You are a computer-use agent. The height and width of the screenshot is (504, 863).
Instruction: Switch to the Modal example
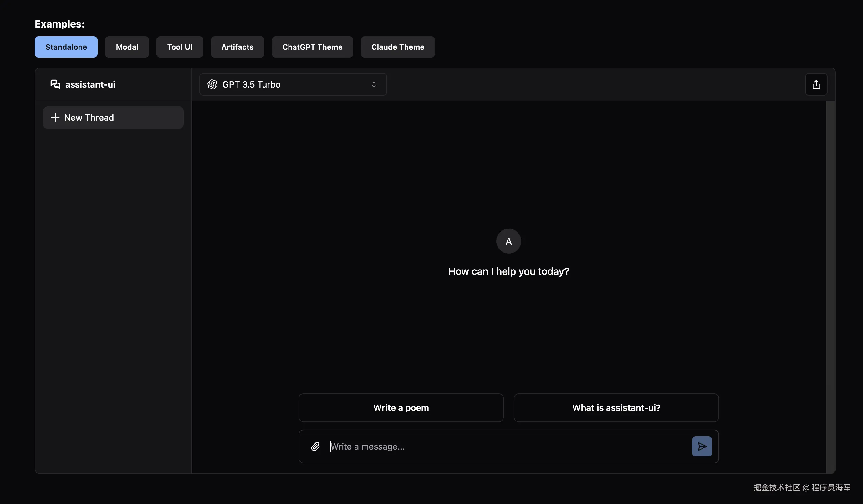click(127, 47)
